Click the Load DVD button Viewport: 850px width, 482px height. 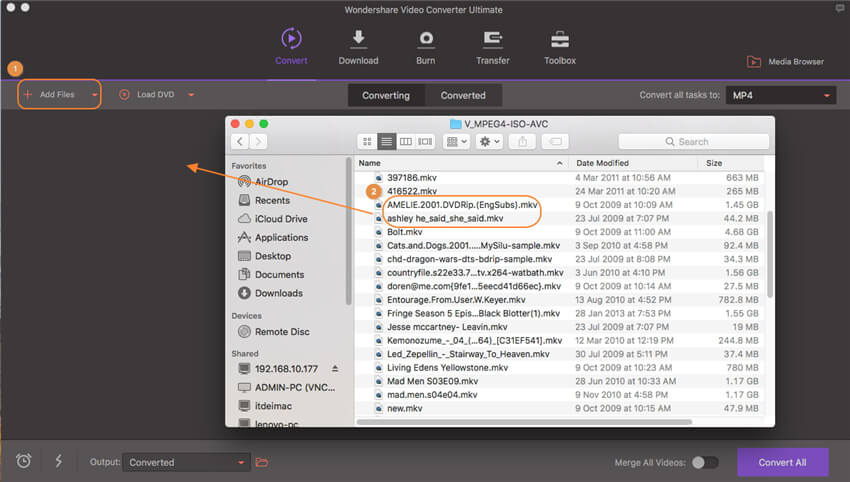[147, 94]
